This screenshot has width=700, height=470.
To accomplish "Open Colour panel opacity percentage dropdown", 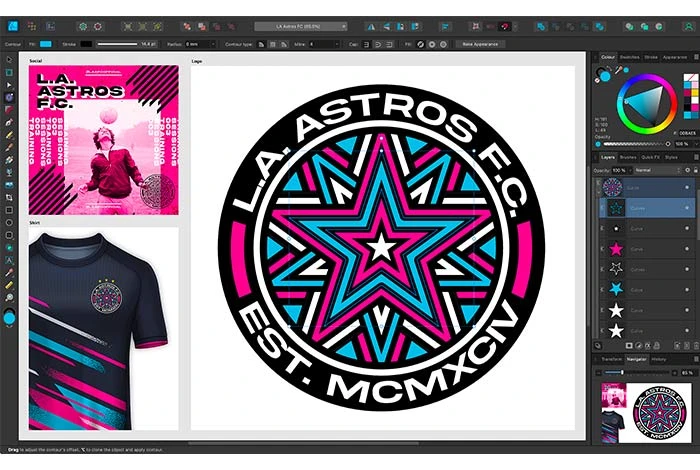I will (x=695, y=144).
